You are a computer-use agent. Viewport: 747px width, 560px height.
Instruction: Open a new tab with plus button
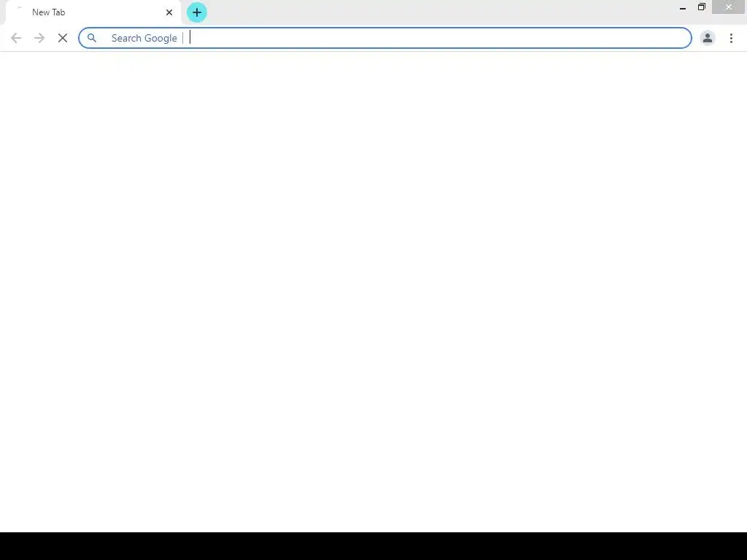coord(197,12)
